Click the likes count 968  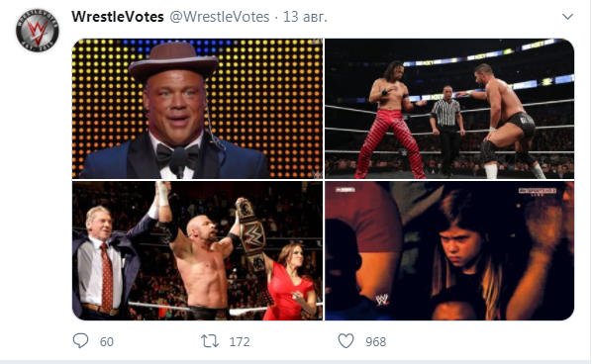click(375, 342)
